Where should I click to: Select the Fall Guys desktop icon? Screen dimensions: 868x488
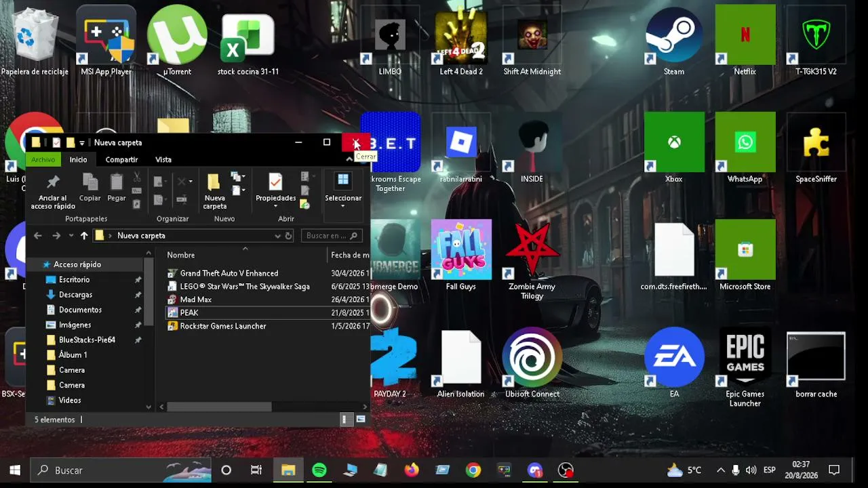click(461, 256)
